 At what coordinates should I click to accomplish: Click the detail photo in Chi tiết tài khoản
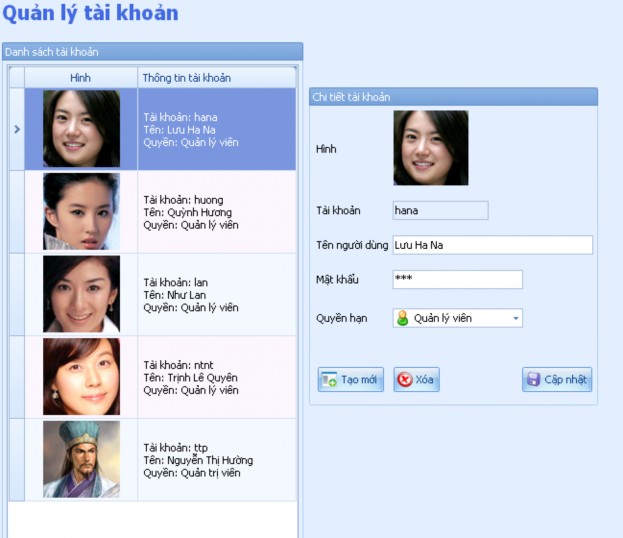point(430,148)
